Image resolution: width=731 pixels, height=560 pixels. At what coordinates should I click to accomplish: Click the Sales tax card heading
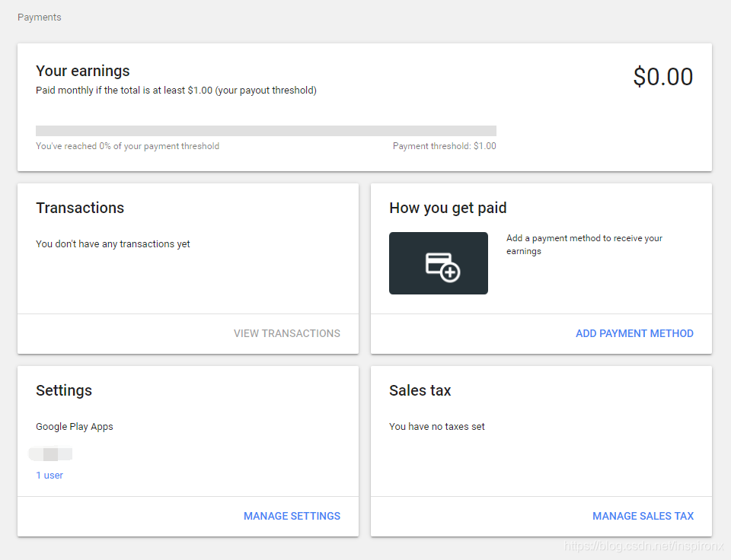(x=420, y=390)
